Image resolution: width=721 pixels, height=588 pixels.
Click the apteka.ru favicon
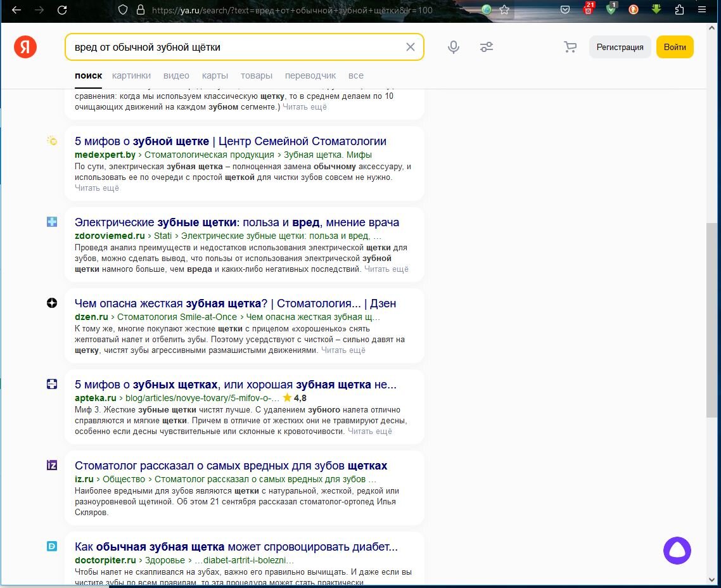(x=52, y=385)
